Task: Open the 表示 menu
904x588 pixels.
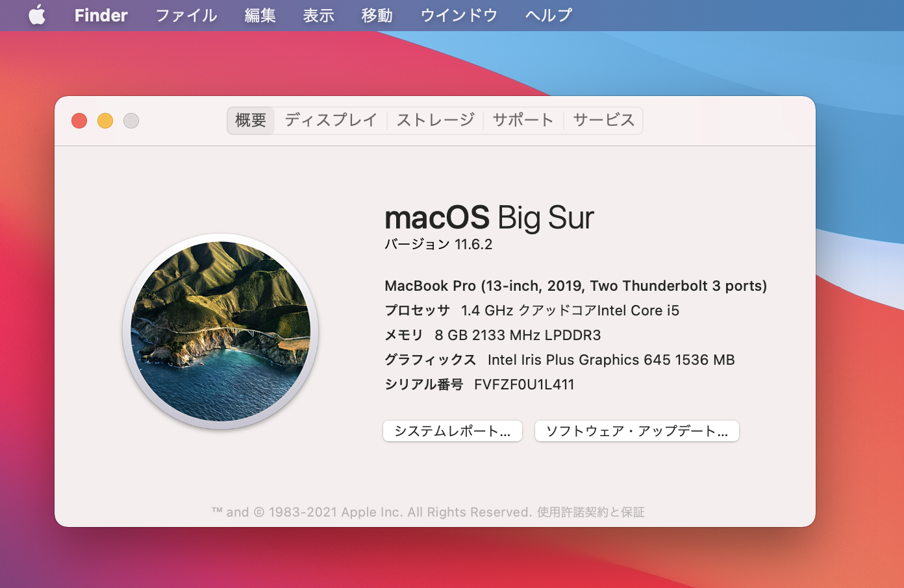Action: pyautogui.click(x=318, y=15)
